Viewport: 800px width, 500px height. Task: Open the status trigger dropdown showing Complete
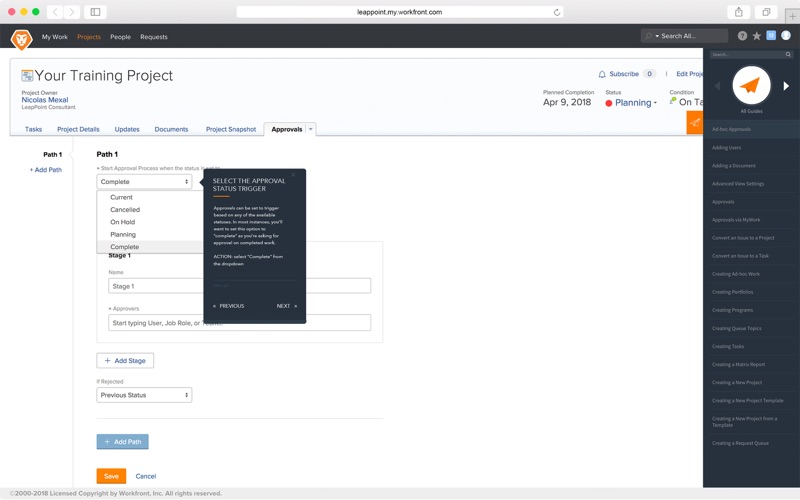coord(144,182)
